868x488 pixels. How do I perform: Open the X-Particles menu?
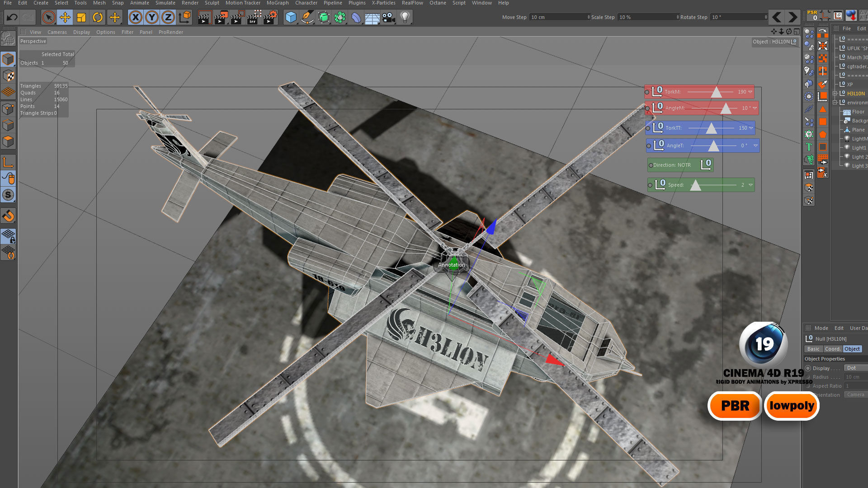(x=383, y=3)
